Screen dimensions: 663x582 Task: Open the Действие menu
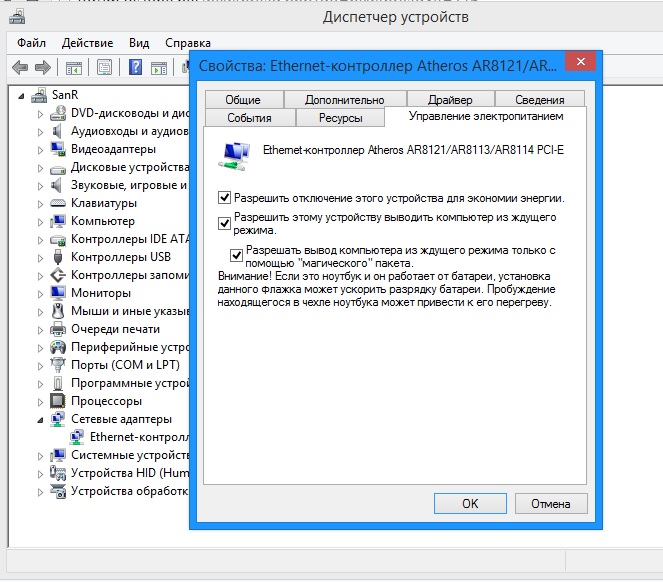coord(87,43)
